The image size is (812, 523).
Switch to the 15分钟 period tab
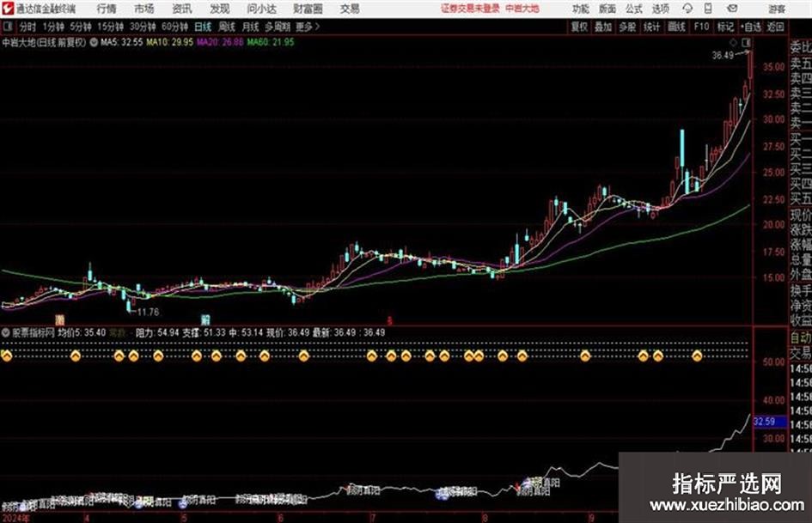111,27
